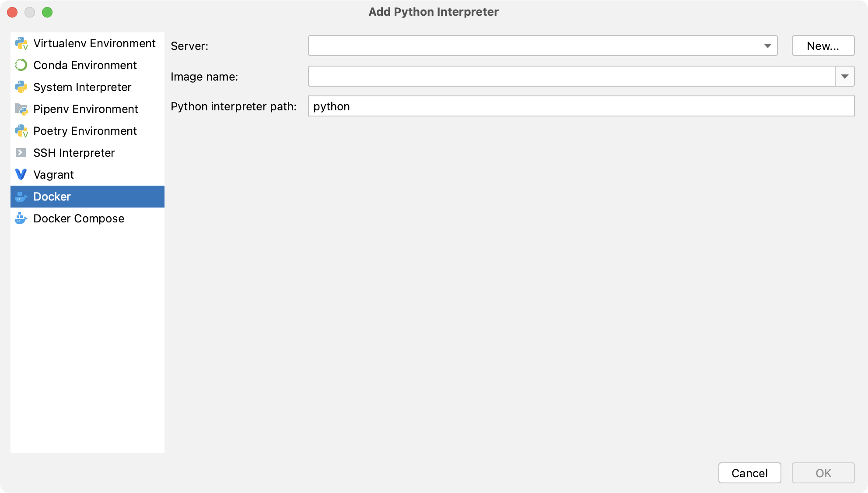Screen dimensions: 868x493
Task: Select the Vagrant icon
Action: click(22, 174)
